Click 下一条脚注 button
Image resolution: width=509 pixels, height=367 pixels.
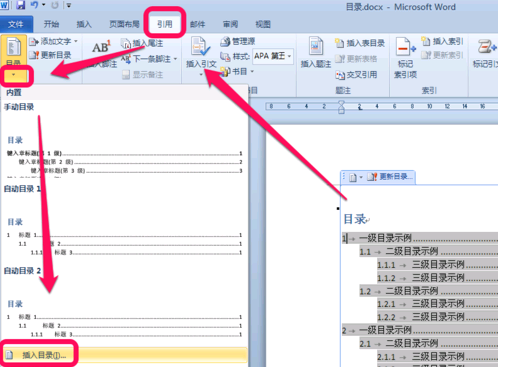pyautogui.click(x=146, y=59)
